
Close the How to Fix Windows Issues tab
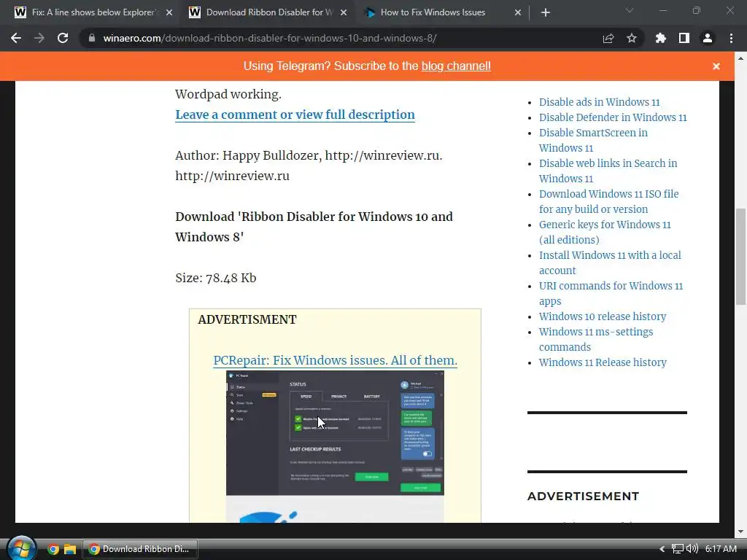pyautogui.click(x=518, y=13)
